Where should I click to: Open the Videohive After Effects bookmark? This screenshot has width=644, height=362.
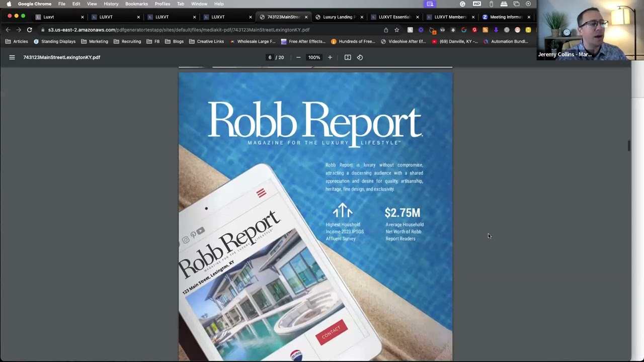coord(403,42)
